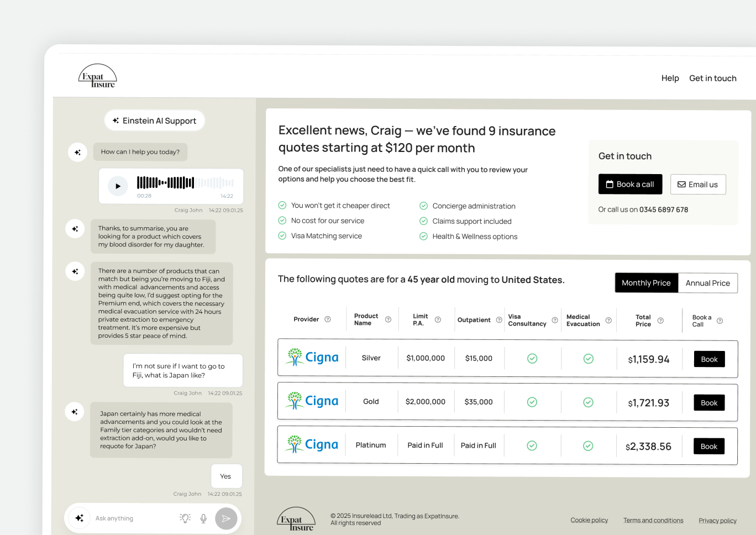Switch to Annual Price view
This screenshot has width=756, height=535.
[x=707, y=283]
